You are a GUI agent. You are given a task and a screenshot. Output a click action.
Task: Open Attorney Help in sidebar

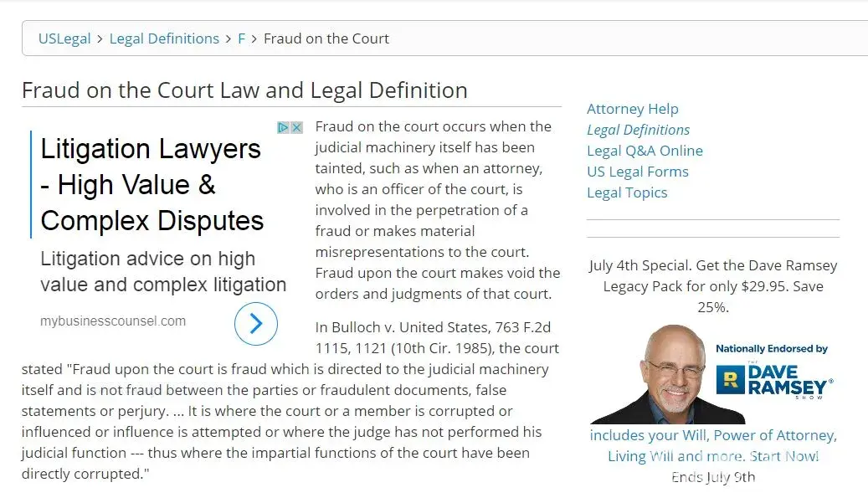coord(632,109)
